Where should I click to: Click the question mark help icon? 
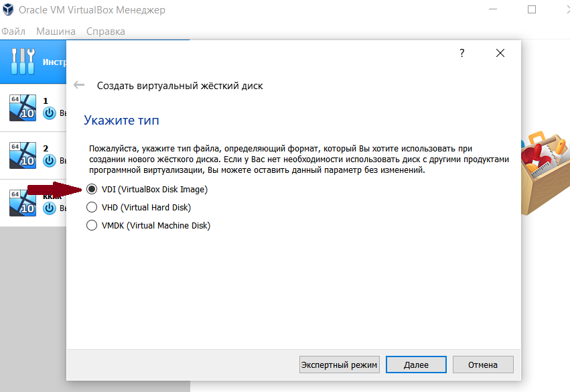click(461, 54)
